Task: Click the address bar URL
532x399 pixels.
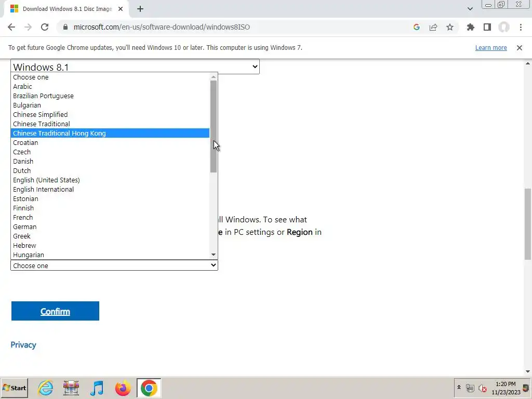Action: pyautogui.click(x=162, y=27)
